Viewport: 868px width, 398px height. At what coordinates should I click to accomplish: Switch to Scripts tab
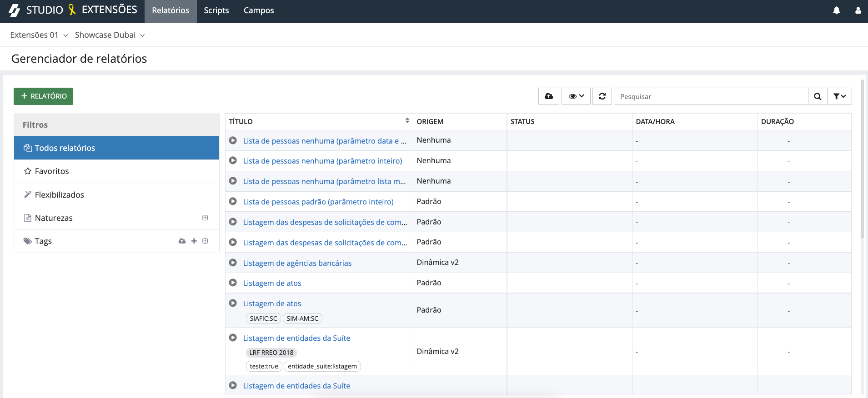click(216, 10)
